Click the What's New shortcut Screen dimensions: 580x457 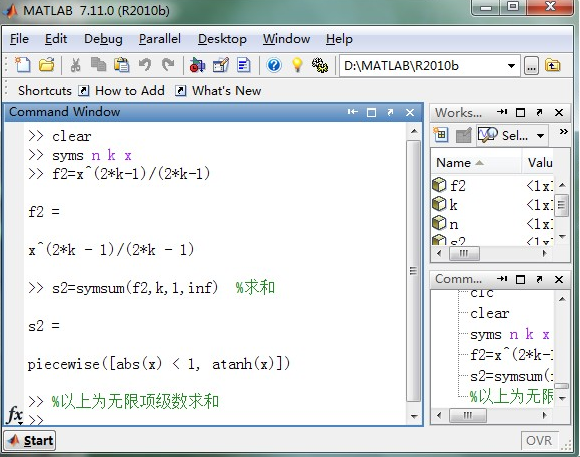[219, 91]
